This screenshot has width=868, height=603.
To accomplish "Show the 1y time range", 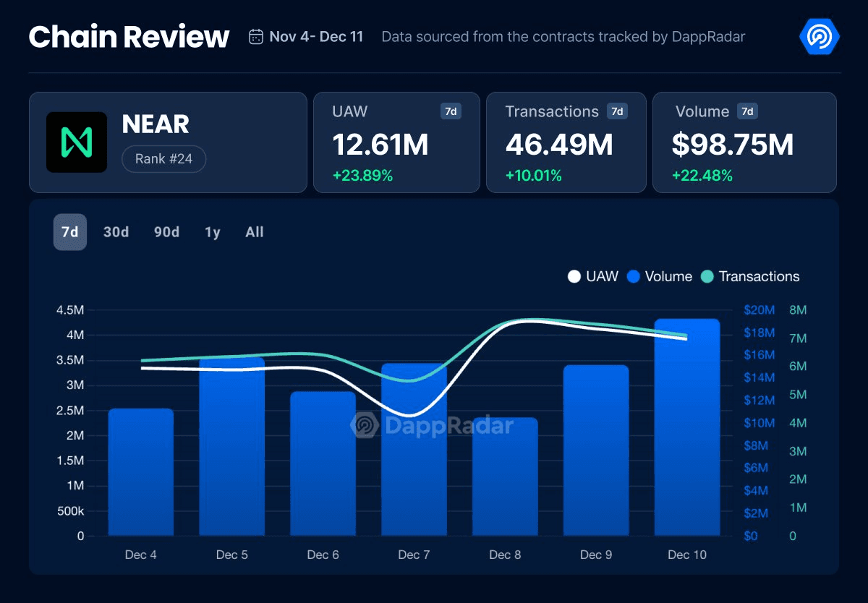I will click(x=213, y=232).
